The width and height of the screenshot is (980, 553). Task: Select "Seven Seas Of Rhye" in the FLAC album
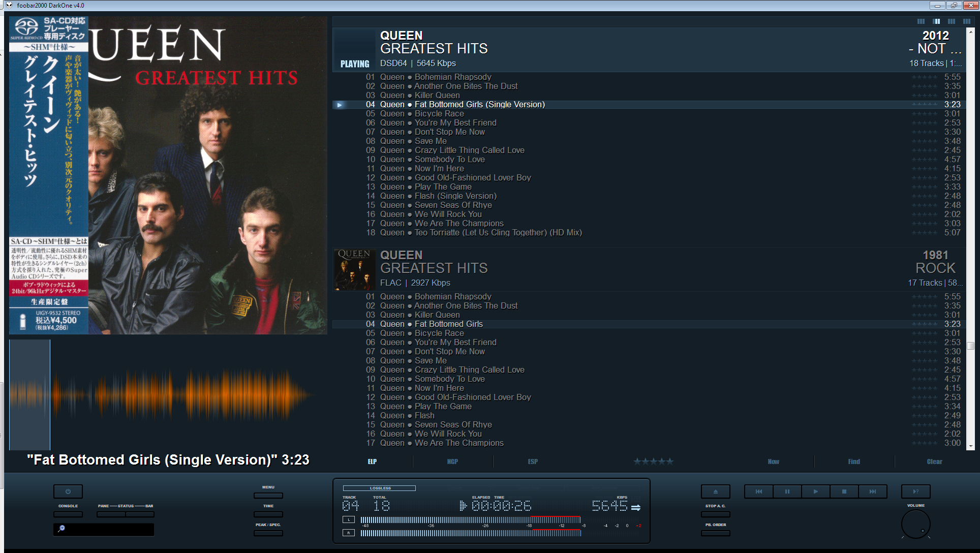coord(649,425)
